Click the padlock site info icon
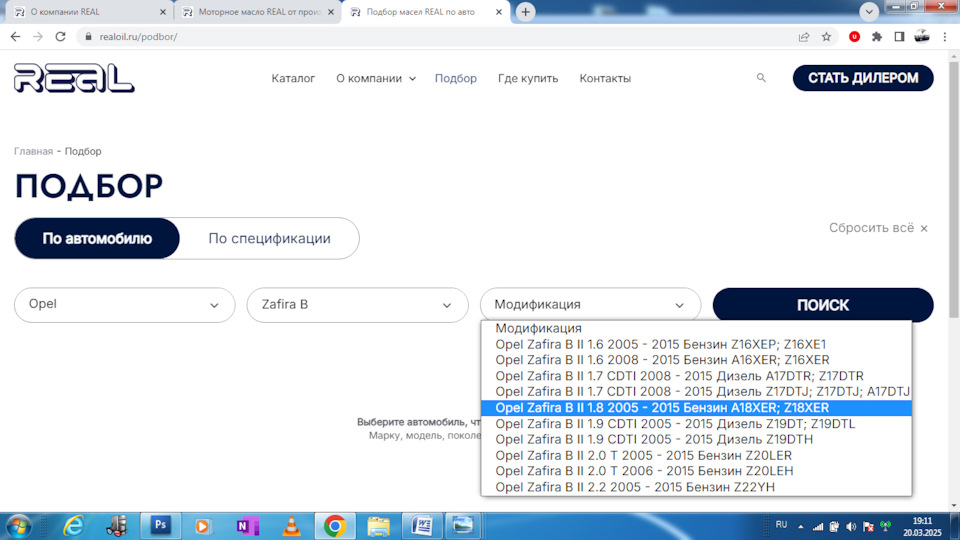Image resolution: width=960 pixels, height=540 pixels. (88, 37)
